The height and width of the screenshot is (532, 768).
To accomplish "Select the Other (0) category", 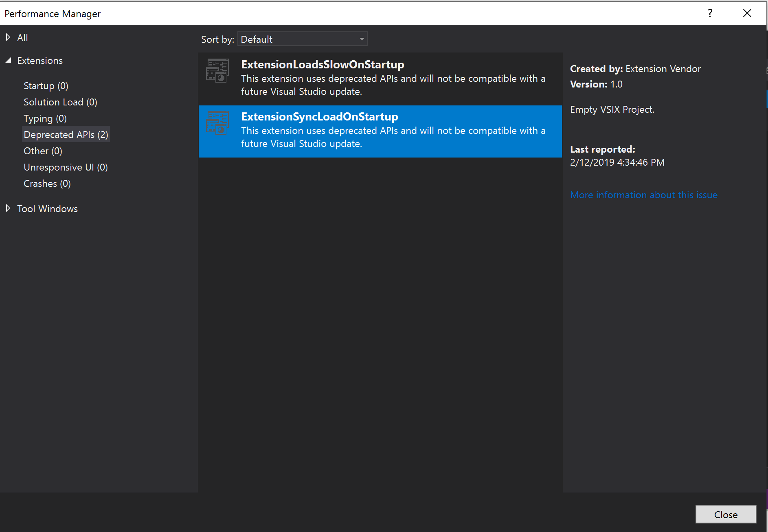I will click(x=43, y=151).
